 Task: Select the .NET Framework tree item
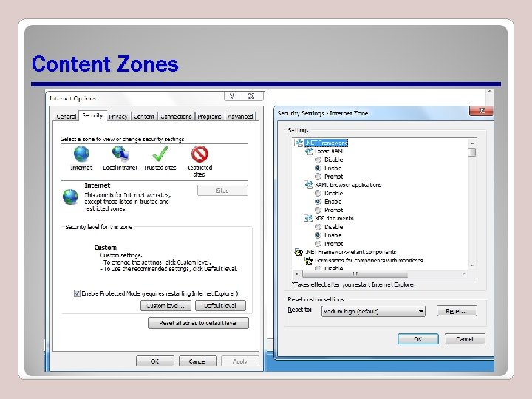pos(327,143)
